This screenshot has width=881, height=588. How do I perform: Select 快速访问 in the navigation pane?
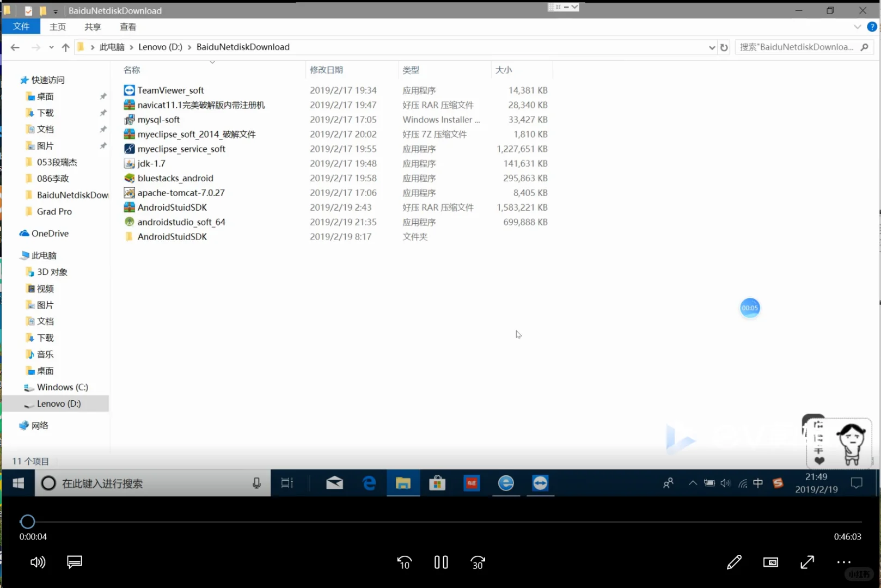click(x=48, y=80)
